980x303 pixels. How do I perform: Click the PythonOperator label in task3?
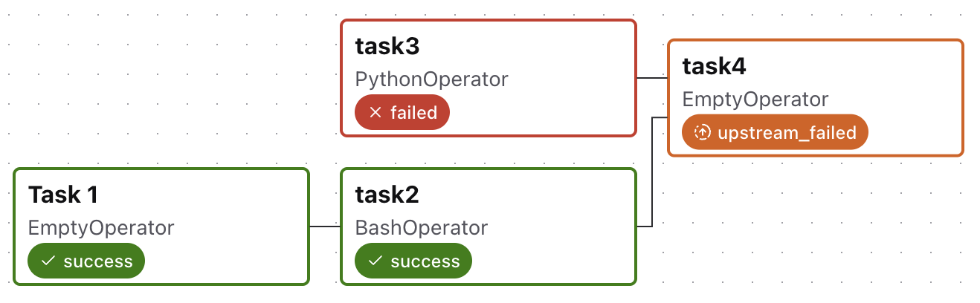click(x=431, y=79)
